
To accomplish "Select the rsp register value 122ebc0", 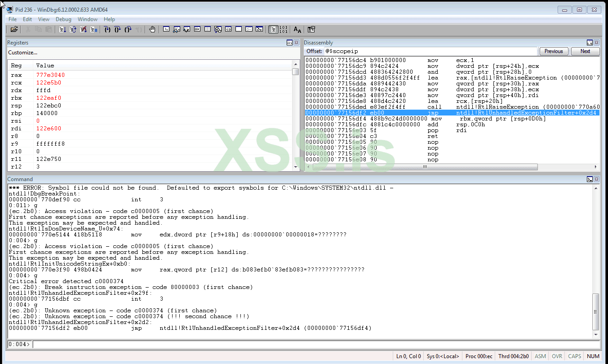I will (49, 106).
